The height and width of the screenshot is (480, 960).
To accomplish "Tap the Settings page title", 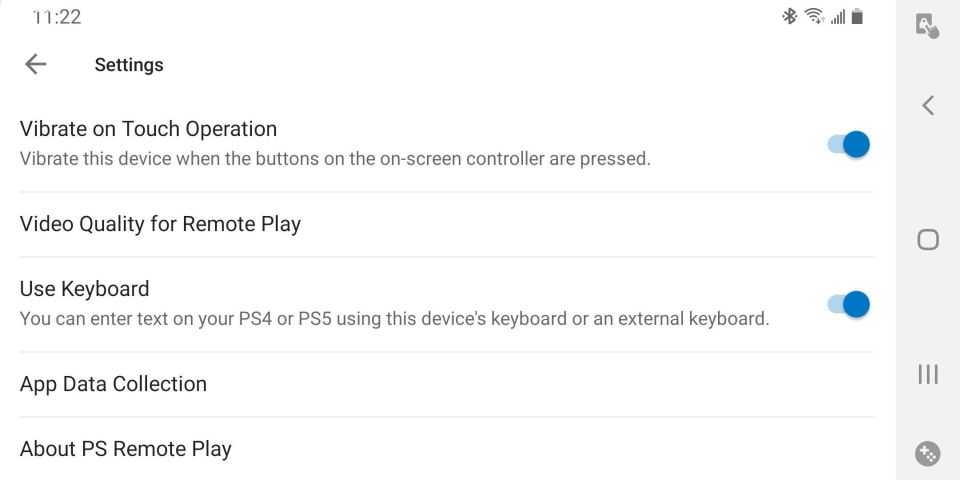I will (128, 65).
